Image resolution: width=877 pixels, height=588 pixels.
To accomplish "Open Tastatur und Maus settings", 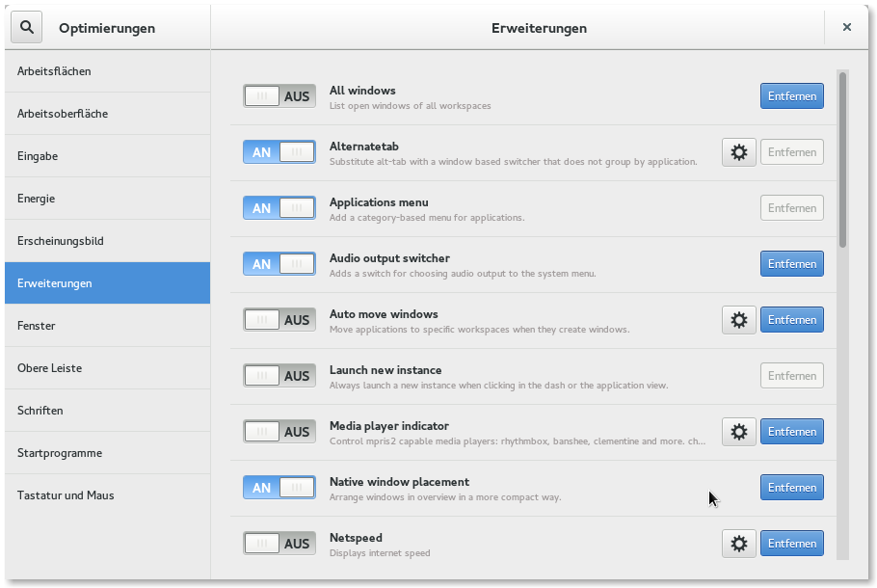I will (107, 495).
